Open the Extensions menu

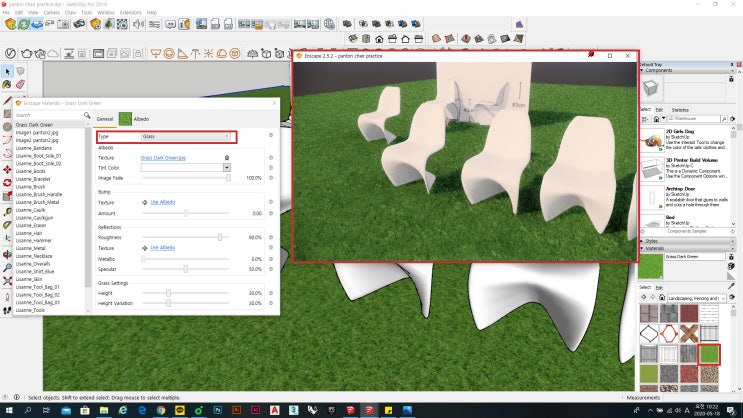tap(131, 12)
